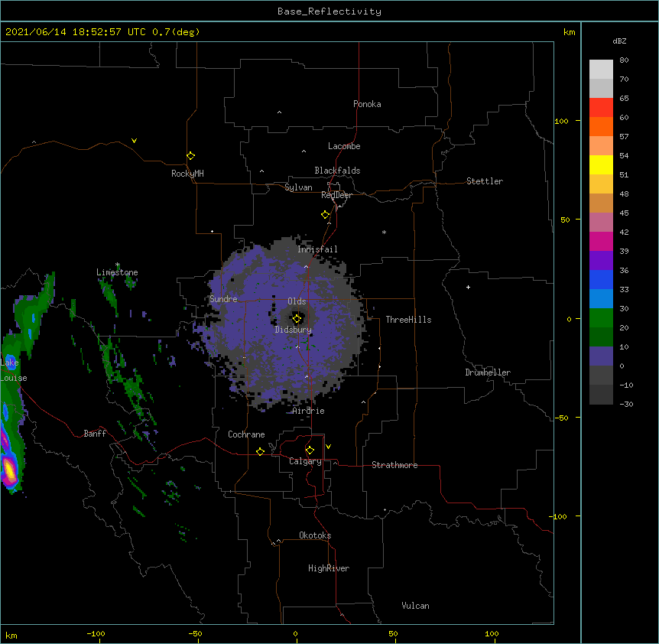Click the Drumheller town label

point(488,372)
